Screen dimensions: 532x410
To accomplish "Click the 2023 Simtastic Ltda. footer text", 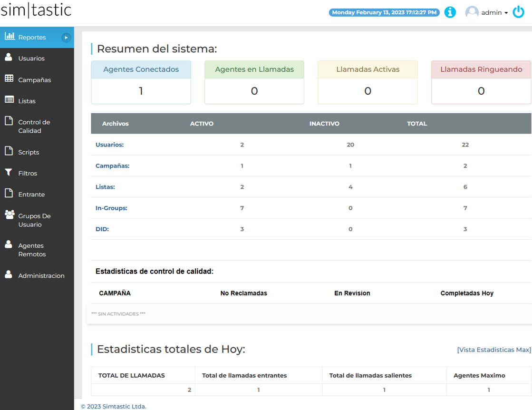I will [x=114, y=406].
